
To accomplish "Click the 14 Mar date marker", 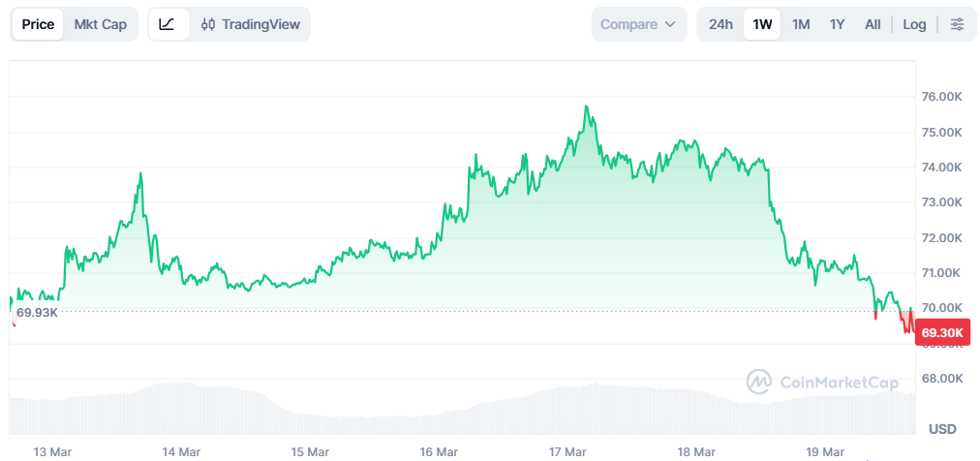I will [x=181, y=451].
